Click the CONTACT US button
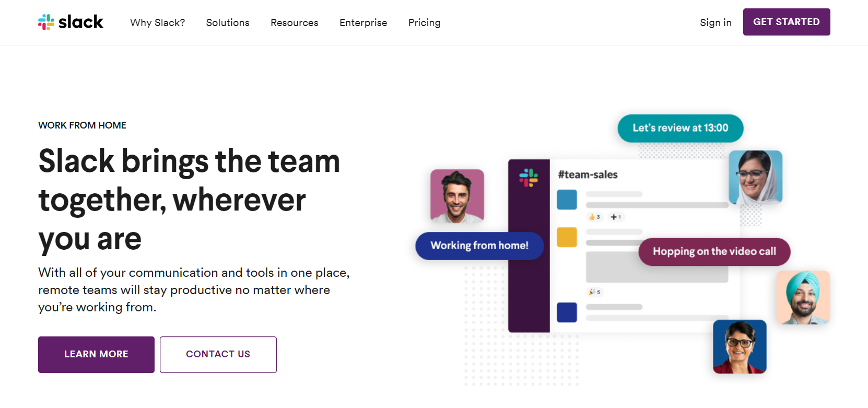The width and height of the screenshot is (868, 408). [x=218, y=354]
